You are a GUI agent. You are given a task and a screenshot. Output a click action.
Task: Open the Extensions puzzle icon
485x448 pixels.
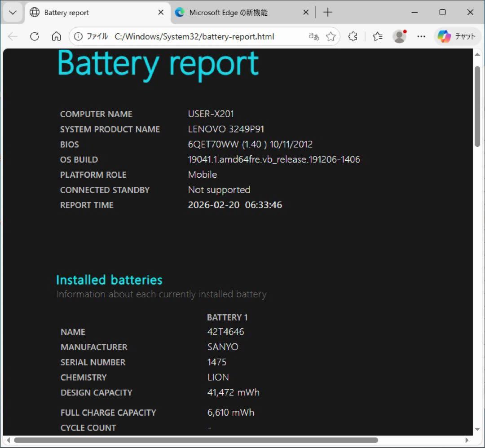353,36
